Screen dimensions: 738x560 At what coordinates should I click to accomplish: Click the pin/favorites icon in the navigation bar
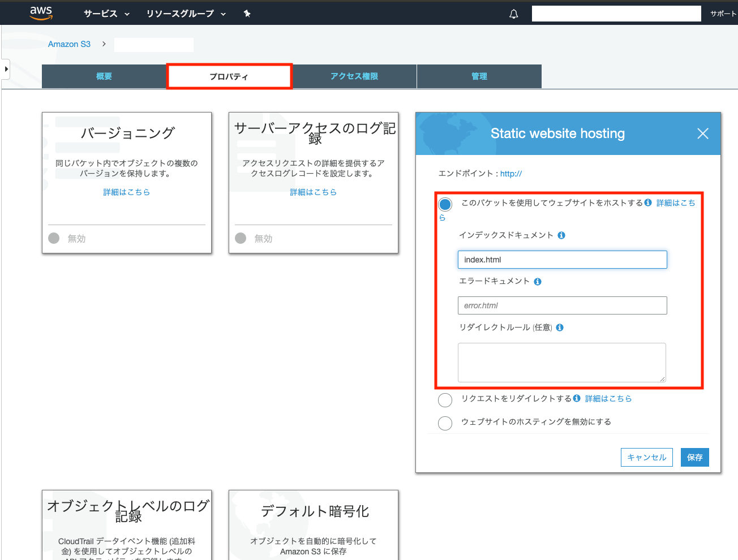click(x=247, y=14)
